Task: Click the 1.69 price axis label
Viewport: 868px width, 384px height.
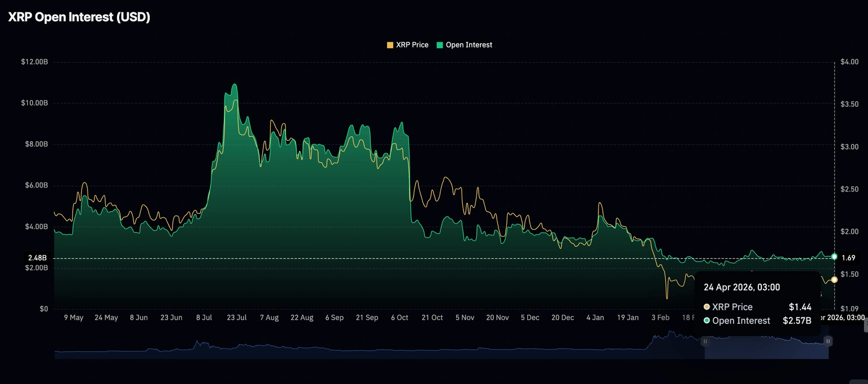Action: (x=848, y=258)
